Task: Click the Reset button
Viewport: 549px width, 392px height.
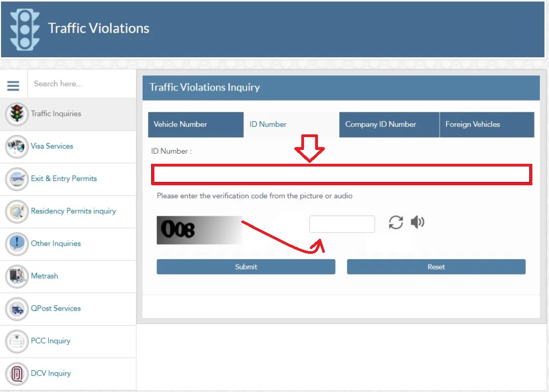Action: pyautogui.click(x=436, y=267)
